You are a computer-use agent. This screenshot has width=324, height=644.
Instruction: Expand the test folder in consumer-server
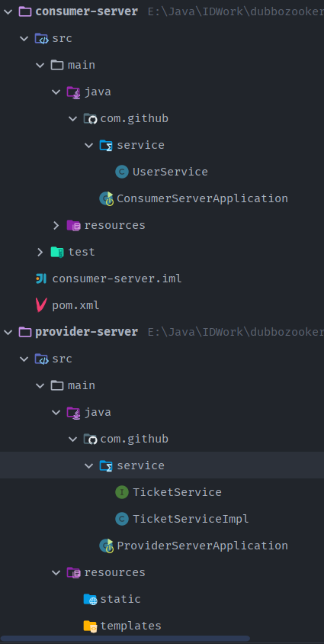tap(40, 252)
